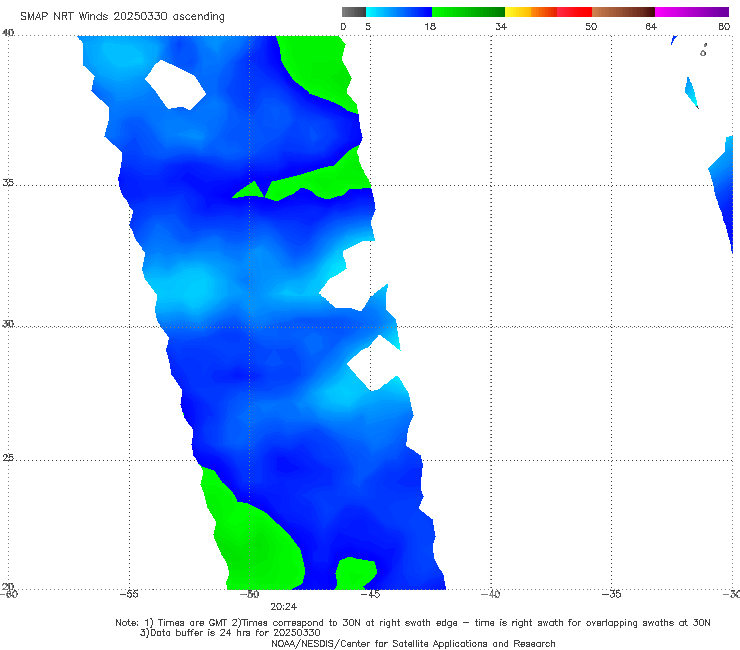The width and height of the screenshot is (740, 650).
Task: Click the green wind area at top of swath
Action: 321,66
